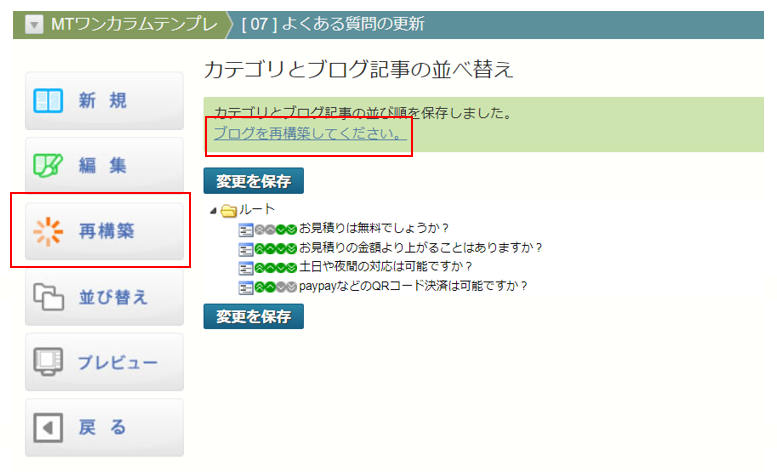Move paypayなどのQRコード決済 entry to top
The height and width of the screenshot is (472, 777).
click(259, 287)
